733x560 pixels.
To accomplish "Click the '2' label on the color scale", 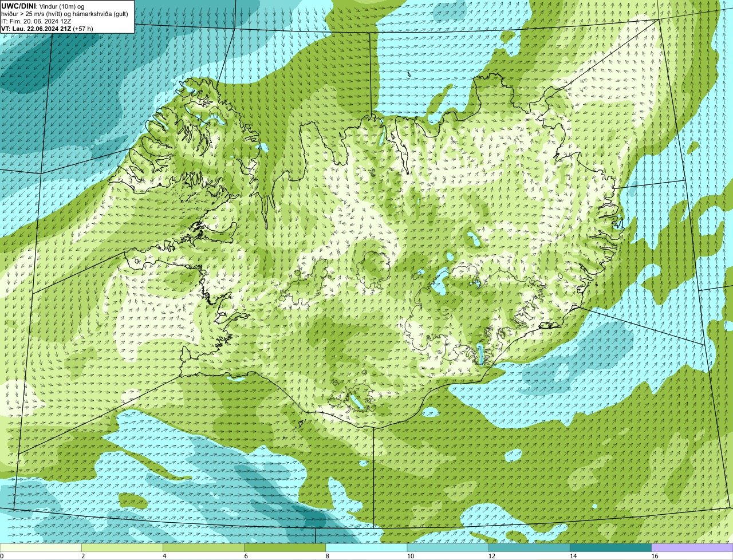I will click(83, 556).
